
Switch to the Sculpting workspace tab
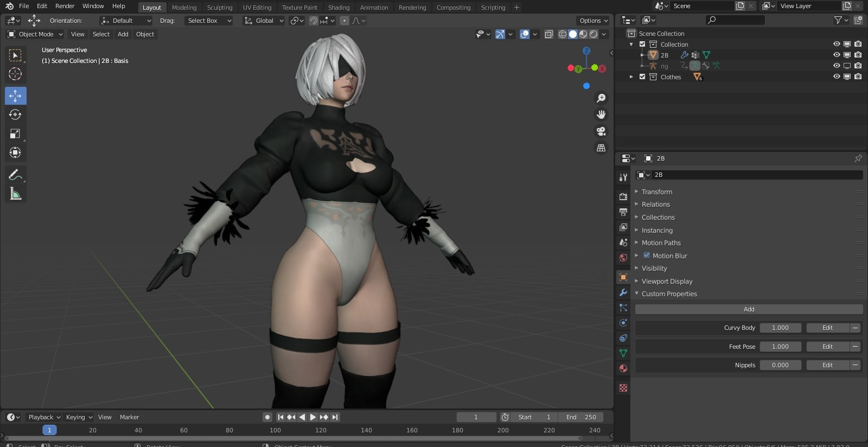220,8
